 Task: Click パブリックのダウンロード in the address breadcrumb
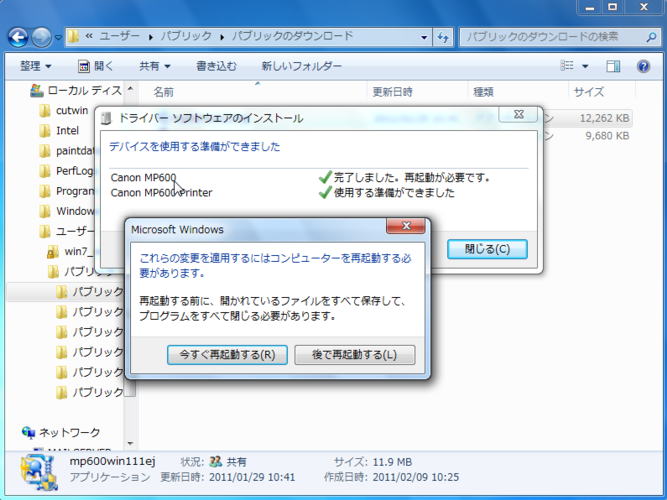(292, 37)
